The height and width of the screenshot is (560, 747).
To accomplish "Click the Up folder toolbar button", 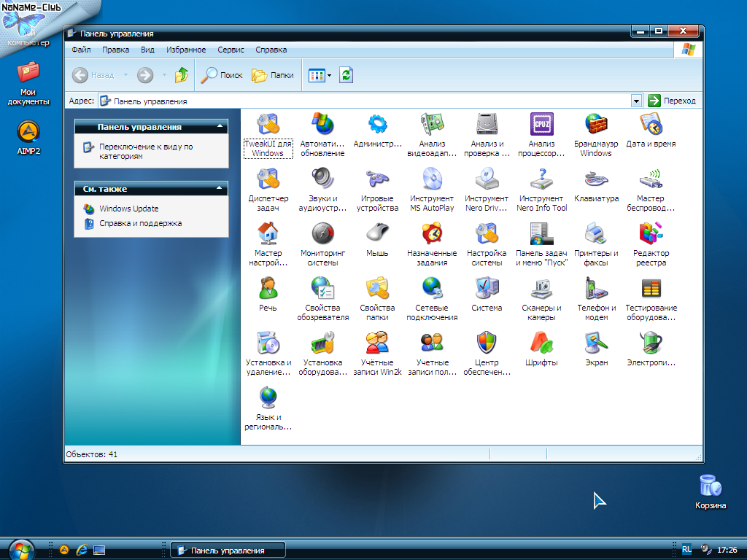I will pos(182,75).
